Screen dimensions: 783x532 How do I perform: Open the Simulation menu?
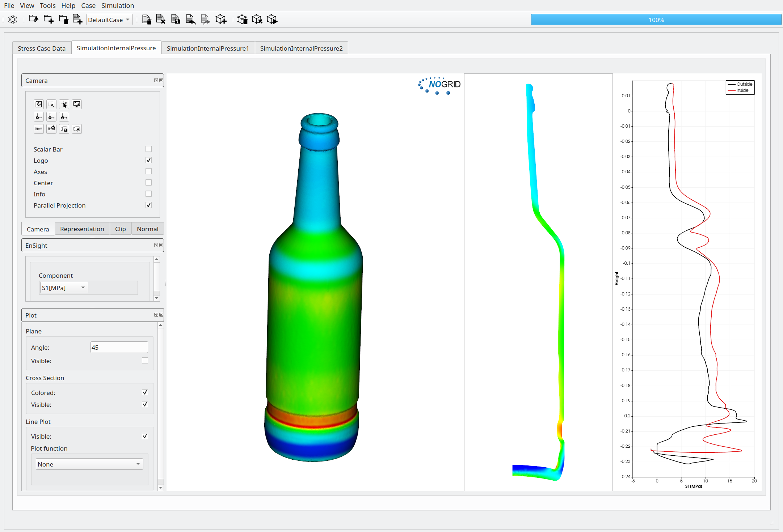click(117, 5)
